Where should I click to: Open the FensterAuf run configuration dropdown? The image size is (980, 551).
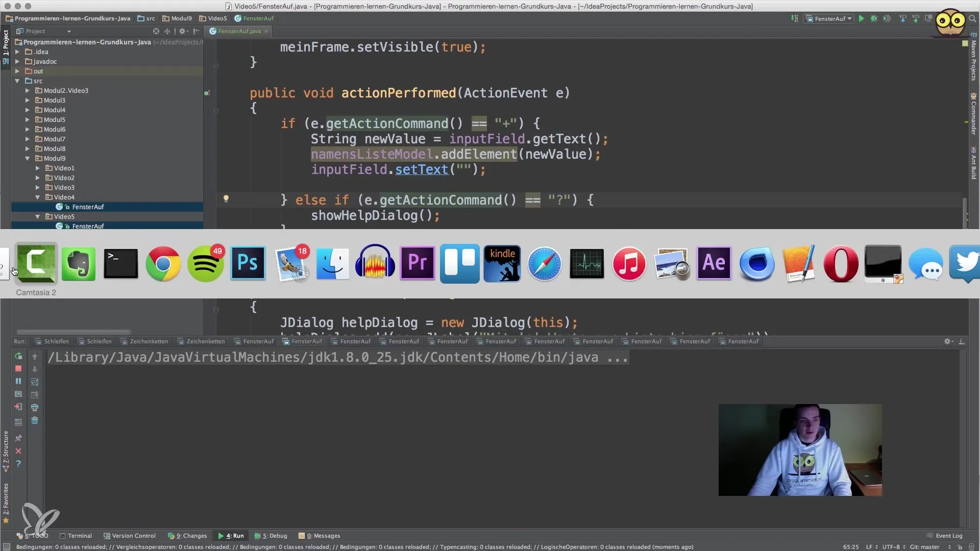[829, 18]
